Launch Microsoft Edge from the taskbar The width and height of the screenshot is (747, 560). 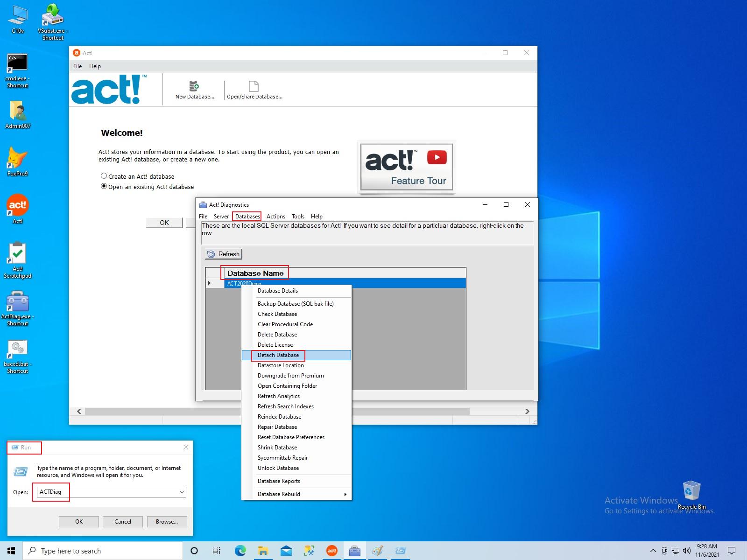point(240,551)
